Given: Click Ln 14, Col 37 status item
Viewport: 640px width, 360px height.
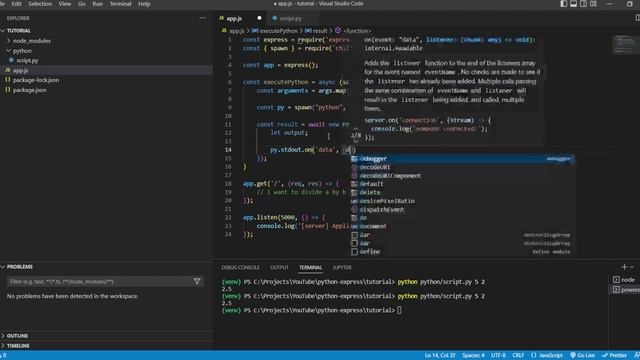Looking at the screenshot, I should click(x=440, y=356).
